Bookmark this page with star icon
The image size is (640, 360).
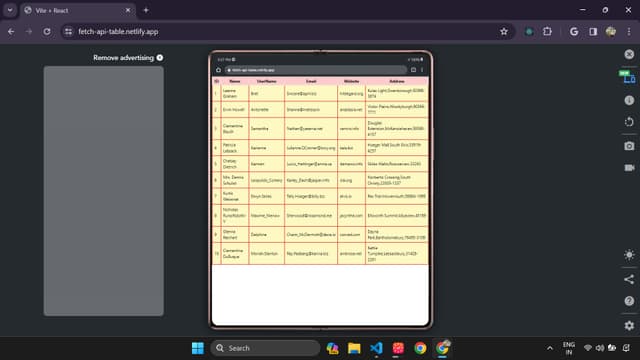click(x=504, y=31)
